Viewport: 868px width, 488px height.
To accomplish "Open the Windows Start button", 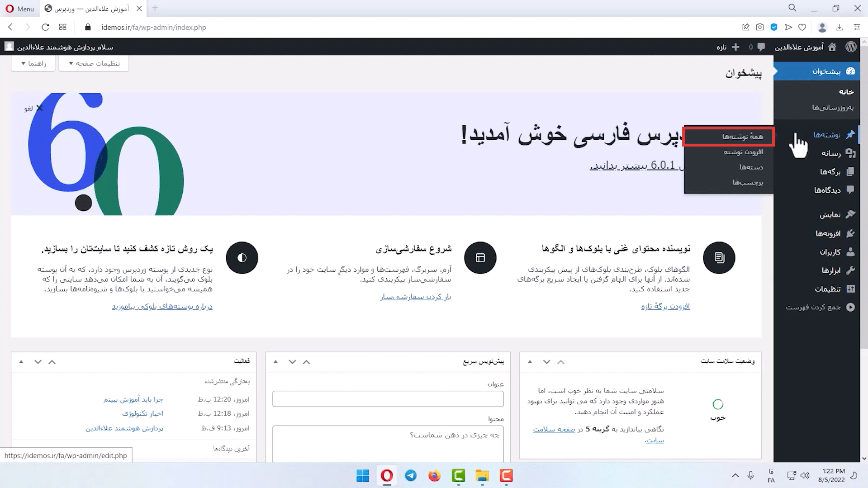I will 363,476.
